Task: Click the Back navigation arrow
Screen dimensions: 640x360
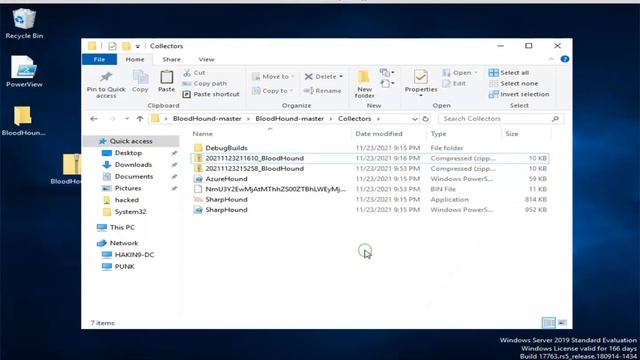Action: coord(94,119)
